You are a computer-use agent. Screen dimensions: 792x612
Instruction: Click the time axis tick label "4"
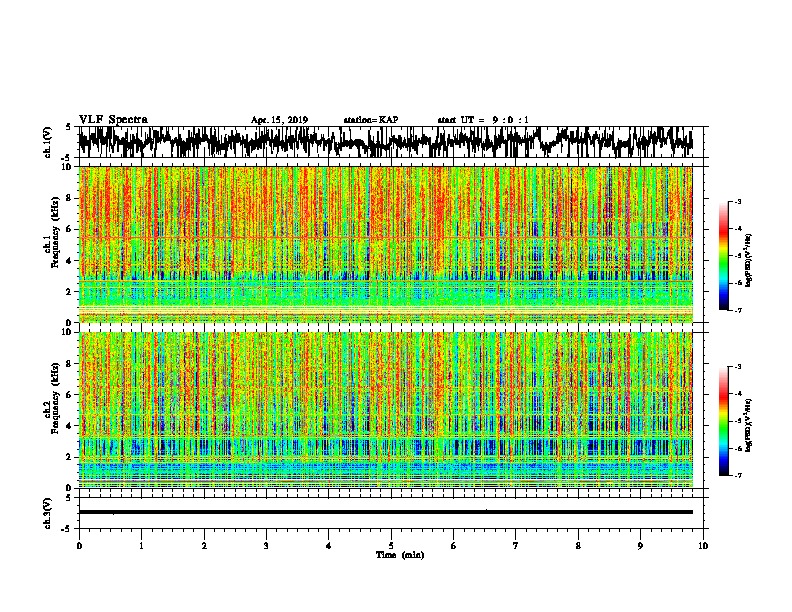pyautogui.click(x=329, y=546)
